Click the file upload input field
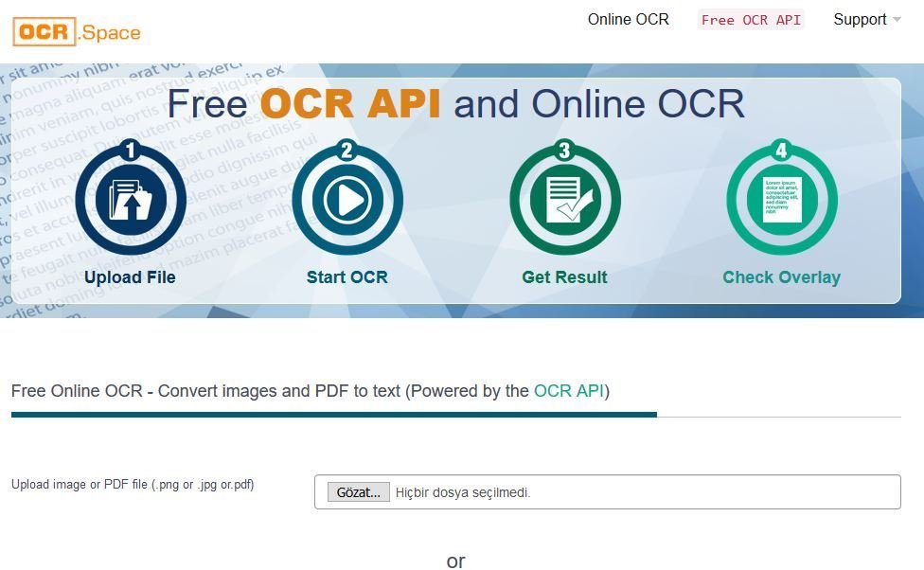 coord(608,491)
